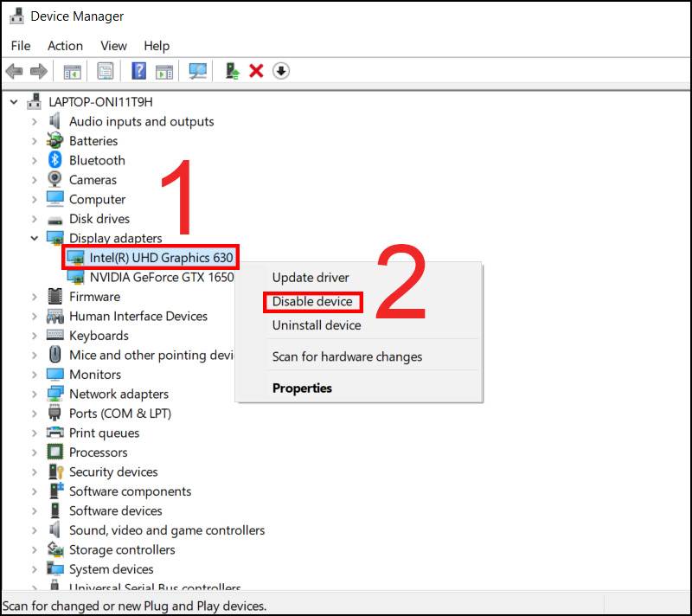Click the Scan for hardware changes monitor icon
692x616 pixels.
click(x=198, y=71)
